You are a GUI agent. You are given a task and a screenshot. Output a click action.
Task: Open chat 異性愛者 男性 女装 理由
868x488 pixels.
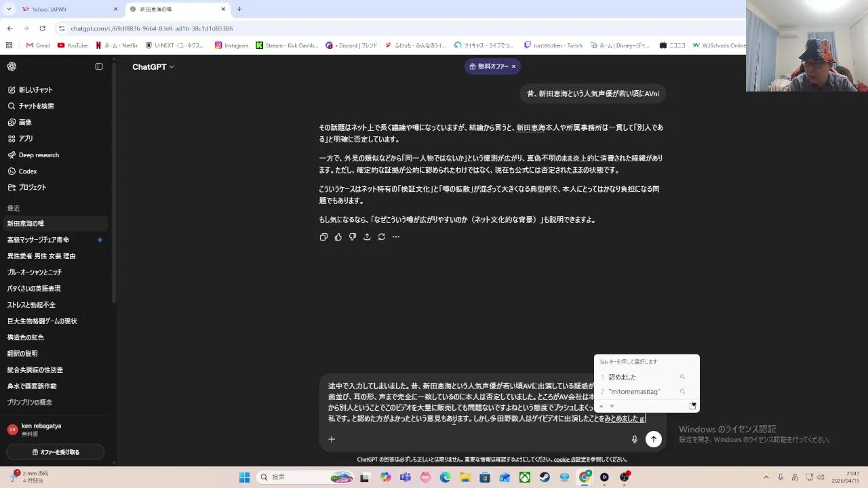click(54, 256)
